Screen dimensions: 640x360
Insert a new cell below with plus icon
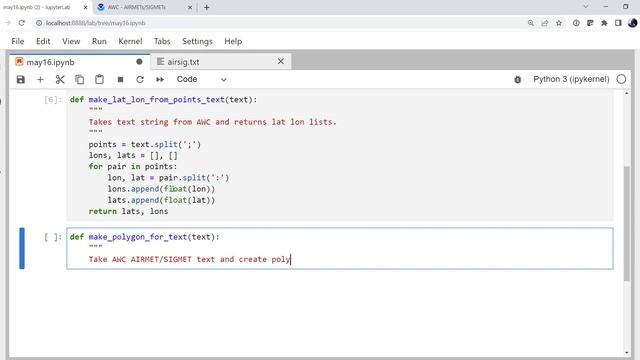tap(40, 80)
